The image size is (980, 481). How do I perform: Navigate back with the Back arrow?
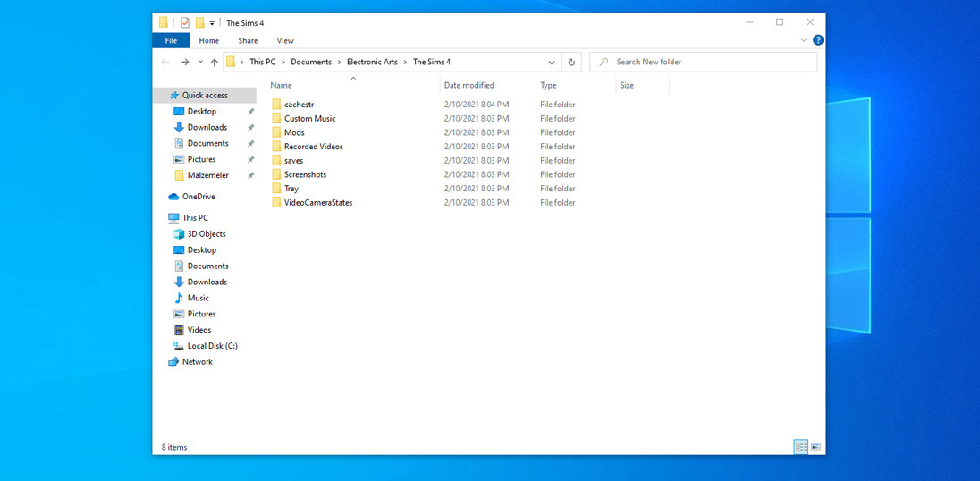pyautogui.click(x=165, y=62)
